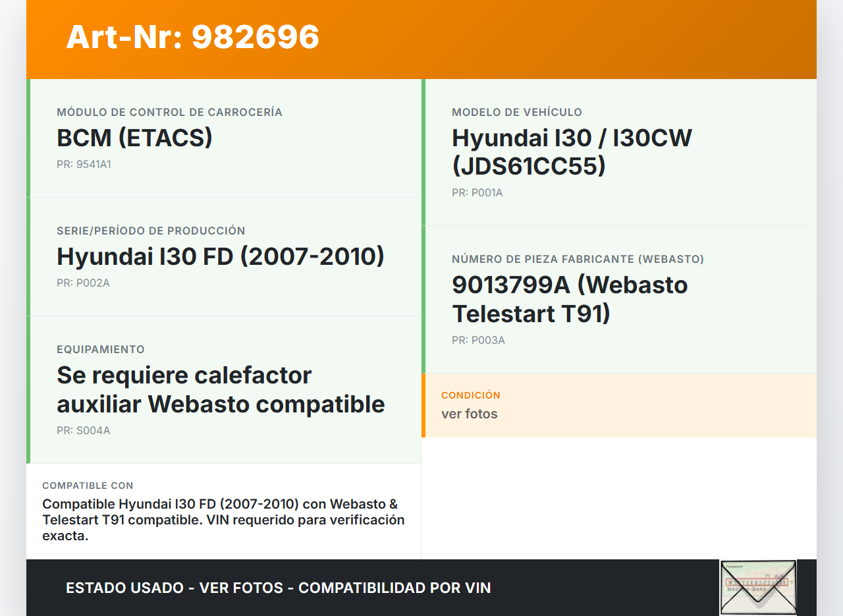Click the PR: P003A code
Viewport: 843px width, 616px height.
click(478, 340)
